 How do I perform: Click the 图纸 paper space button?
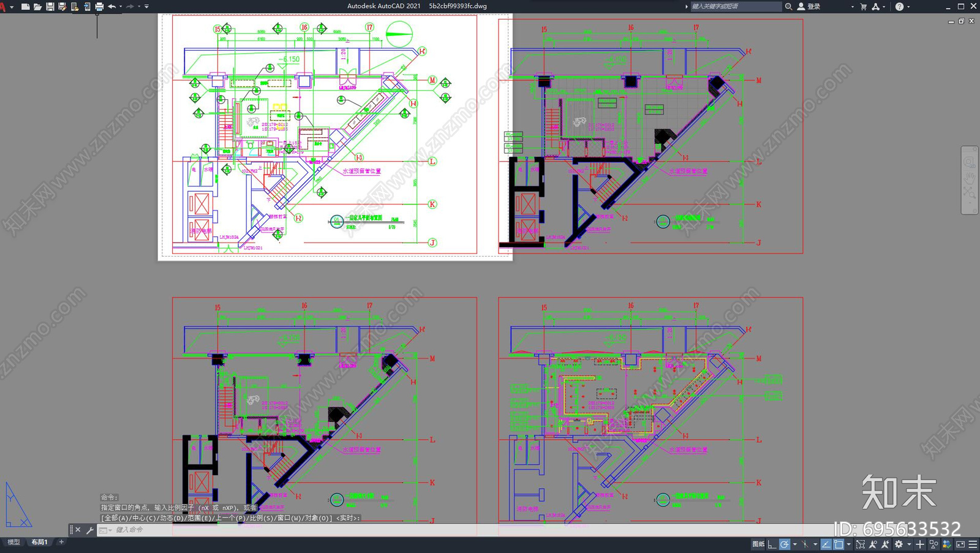pos(758,544)
